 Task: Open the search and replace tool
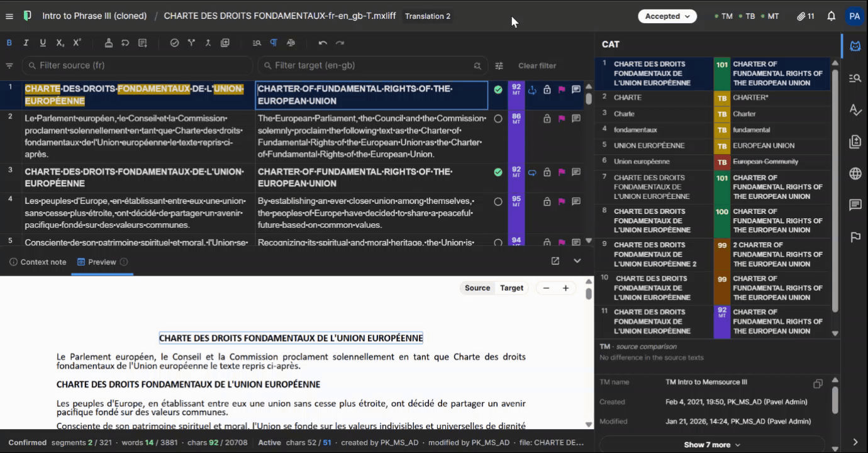[x=257, y=43]
